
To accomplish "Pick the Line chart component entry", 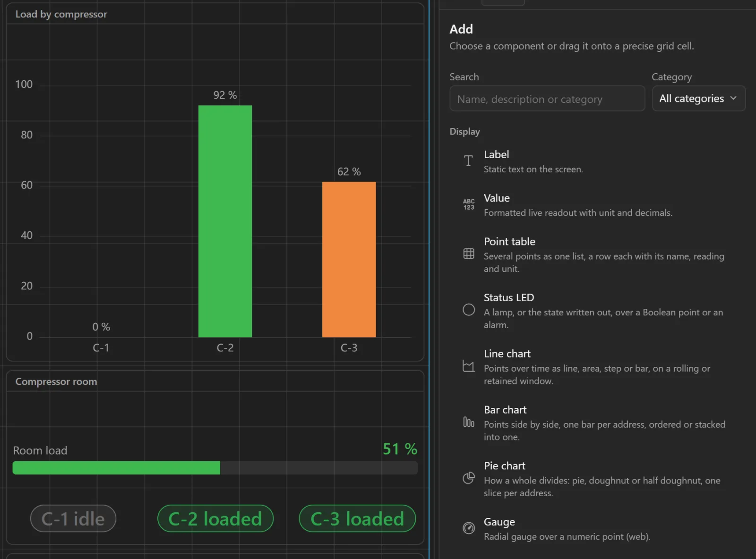I will tap(597, 367).
